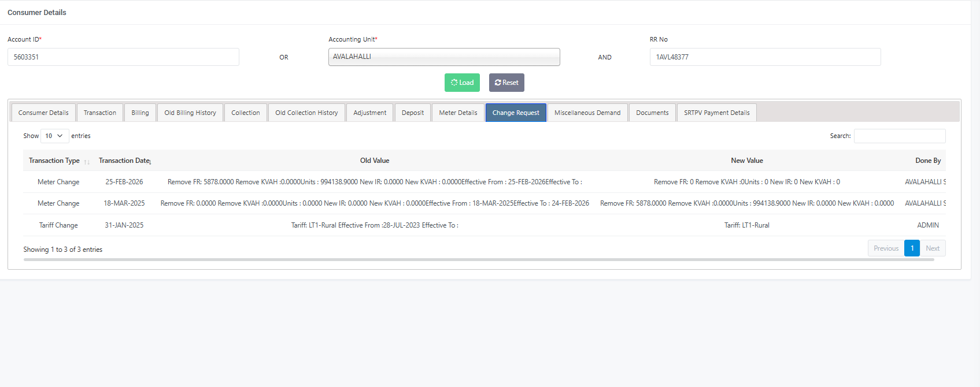Open the Deposit tab

pyautogui.click(x=413, y=113)
